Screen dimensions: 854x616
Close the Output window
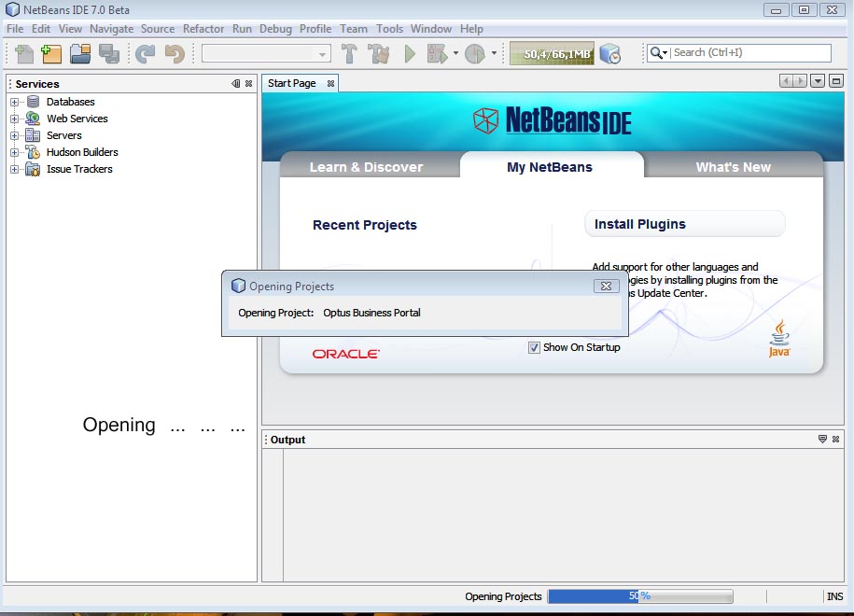836,439
